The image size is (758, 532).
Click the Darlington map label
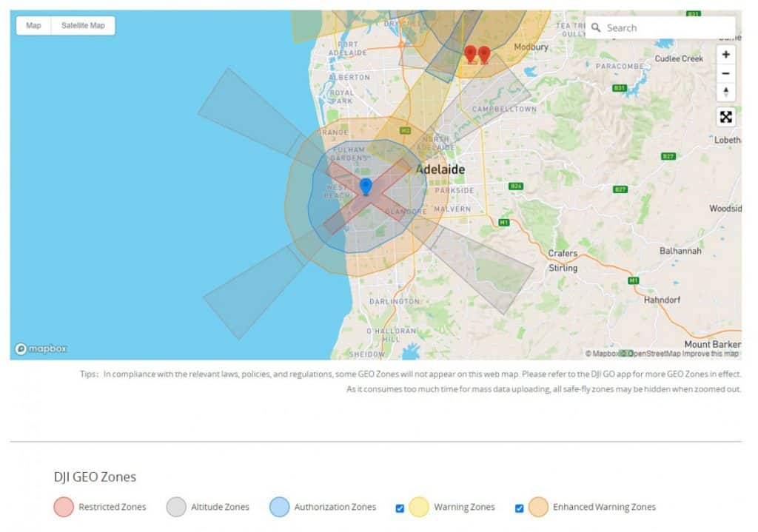pyautogui.click(x=395, y=301)
